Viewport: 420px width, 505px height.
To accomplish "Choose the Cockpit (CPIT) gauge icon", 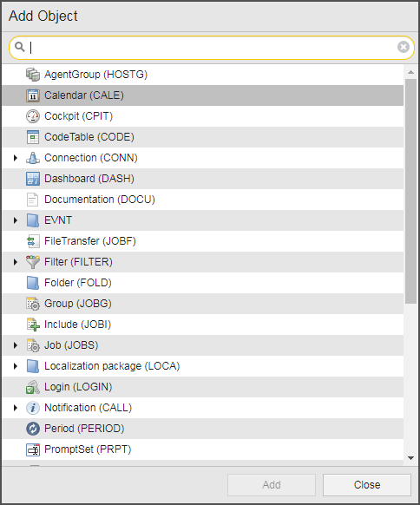I will point(33,116).
